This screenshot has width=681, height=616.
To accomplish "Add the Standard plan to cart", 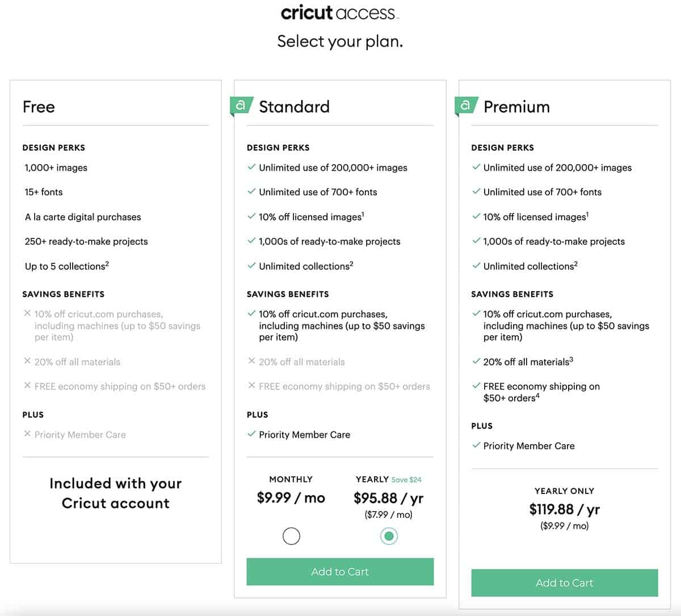I will click(340, 572).
